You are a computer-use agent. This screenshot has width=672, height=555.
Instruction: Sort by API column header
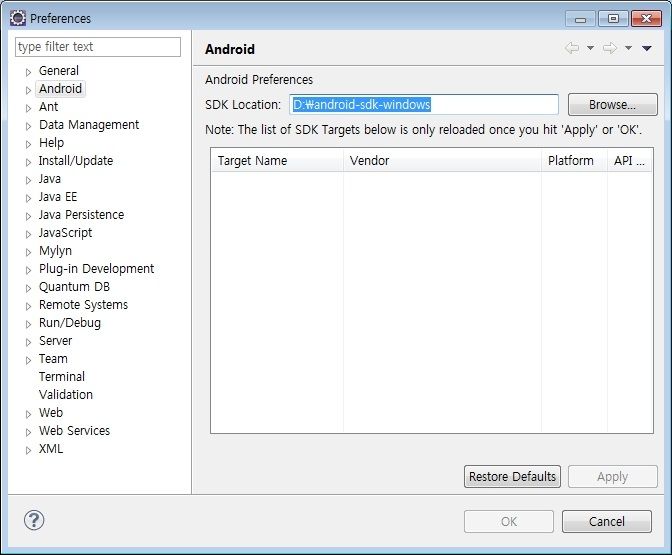coord(630,161)
